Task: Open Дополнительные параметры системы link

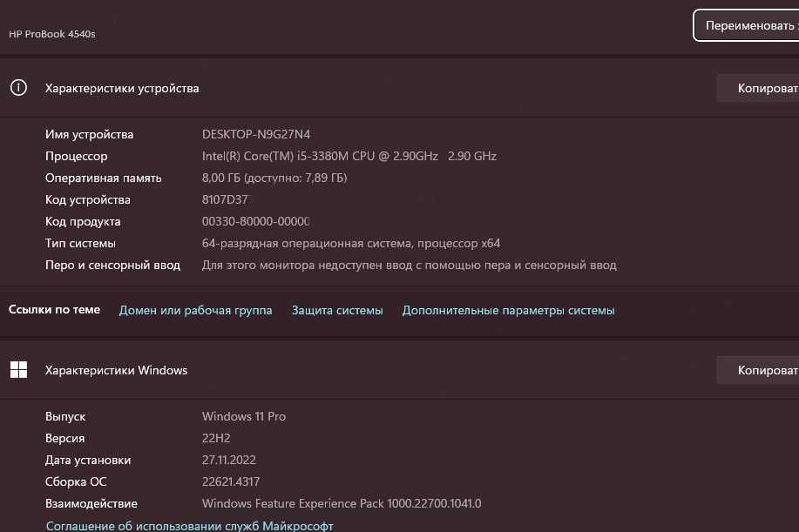Action: click(x=509, y=310)
